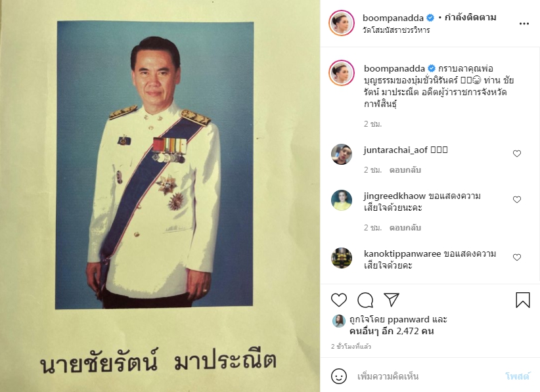Open juntarachai_aof's avatar
Screen dimensions: 540x392
click(342, 154)
